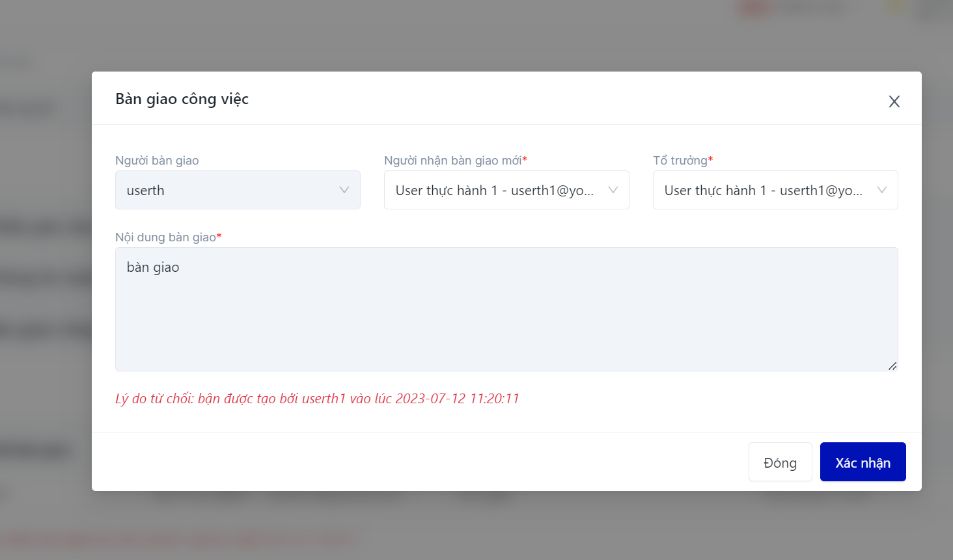Screen dimensions: 953x560
Task: Click the chevron arrow in Tổ trưởng field
Action: 881,190
